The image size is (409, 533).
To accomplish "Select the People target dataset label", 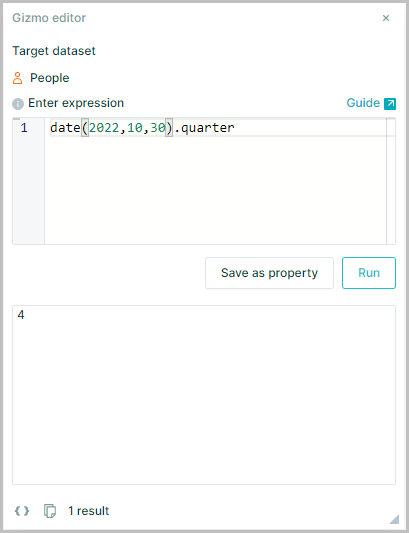I will tap(50, 78).
